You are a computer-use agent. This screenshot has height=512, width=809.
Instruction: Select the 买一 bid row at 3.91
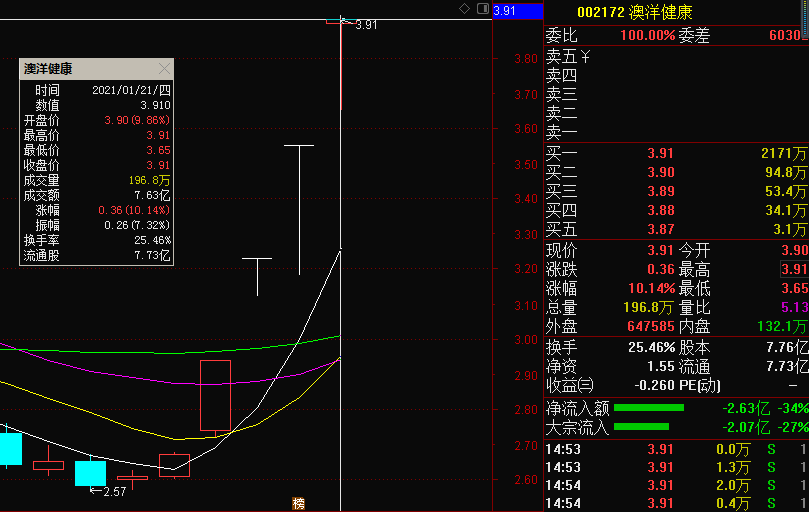675,154
